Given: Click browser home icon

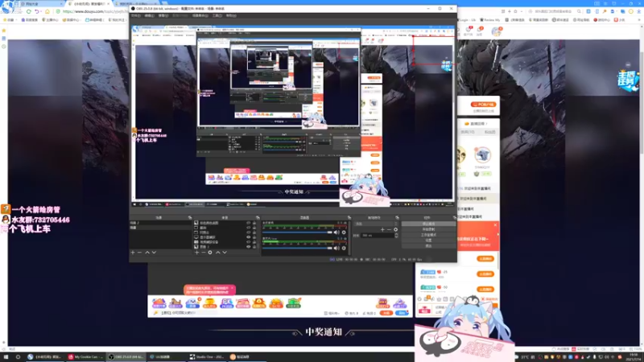Looking at the screenshot, I should point(47,11).
